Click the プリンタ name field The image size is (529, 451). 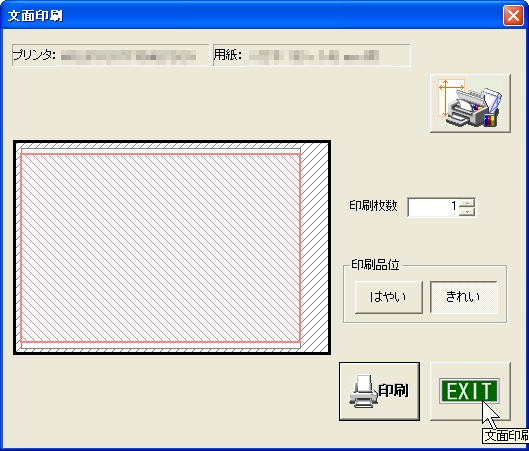tap(111, 55)
